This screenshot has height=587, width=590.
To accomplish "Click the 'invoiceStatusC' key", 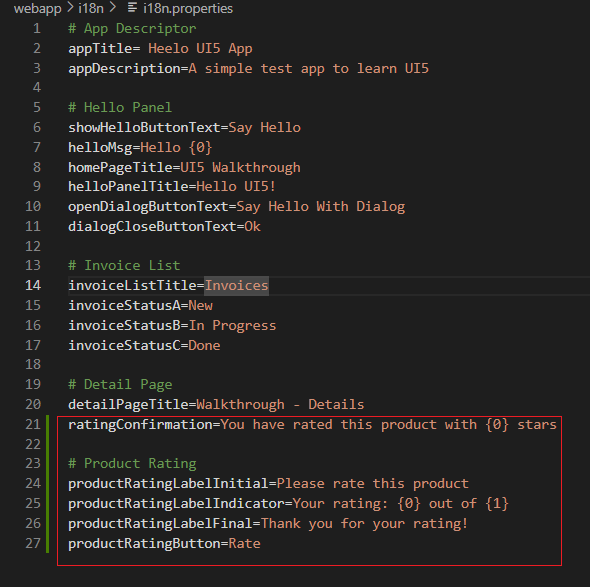I will [x=124, y=346].
